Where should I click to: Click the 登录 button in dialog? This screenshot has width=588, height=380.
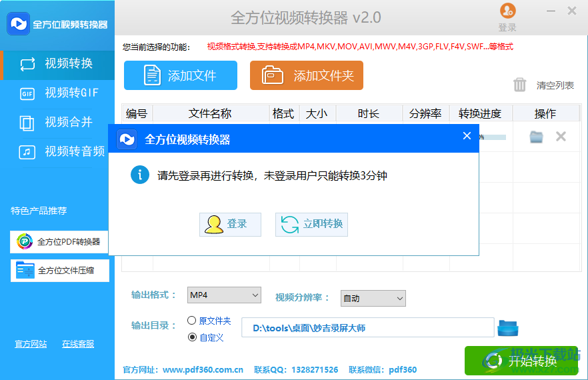(230, 224)
